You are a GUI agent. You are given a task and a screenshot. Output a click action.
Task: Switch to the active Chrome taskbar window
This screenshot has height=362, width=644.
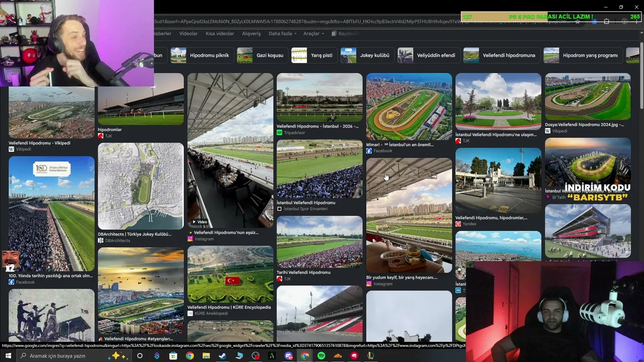(x=305, y=356)
